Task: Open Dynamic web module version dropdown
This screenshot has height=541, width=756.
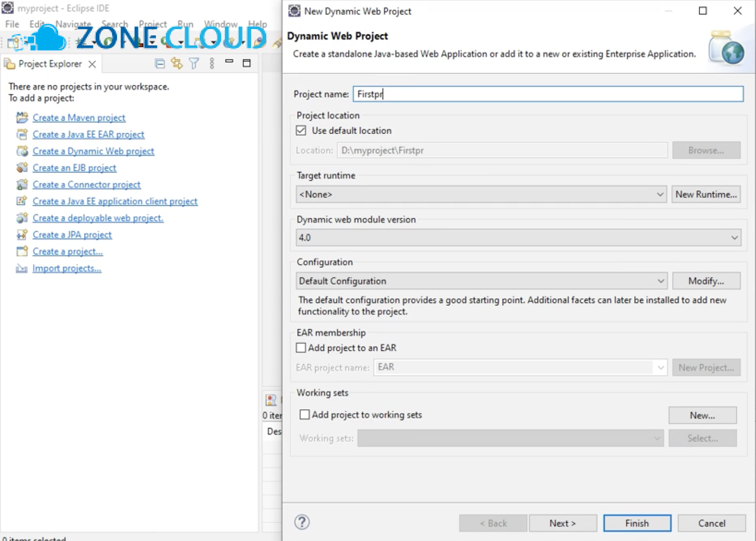Action: click(x=518, y=238)
